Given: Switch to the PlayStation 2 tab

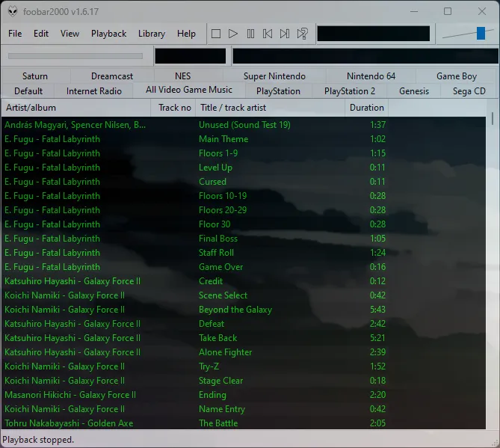Looking at the screenshot, I should coord(350,91).
